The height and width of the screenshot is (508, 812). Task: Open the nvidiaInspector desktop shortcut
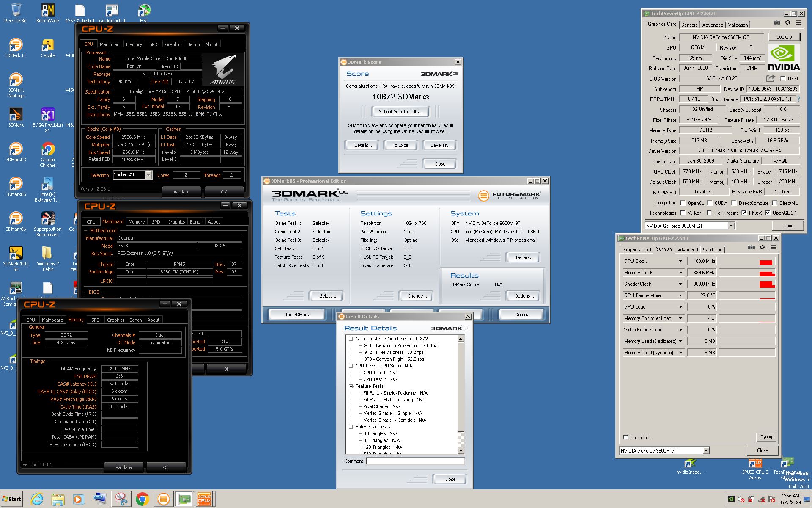690,467
